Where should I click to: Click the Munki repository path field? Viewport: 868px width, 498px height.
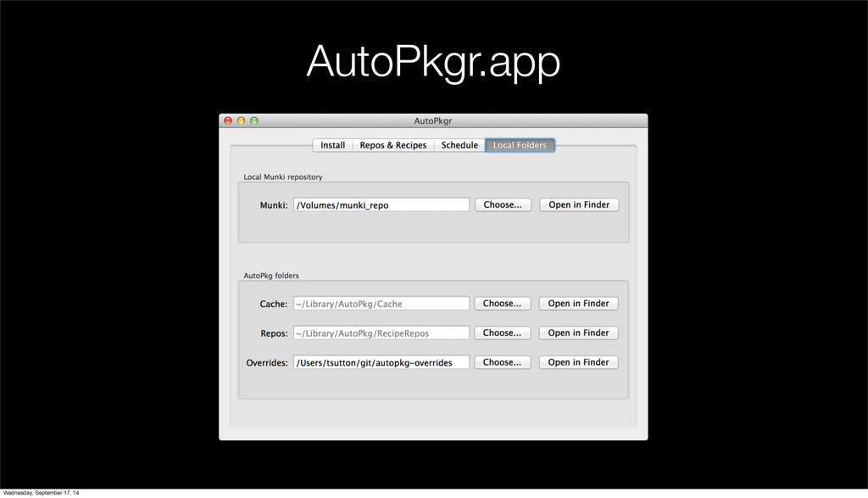(381, 205)
